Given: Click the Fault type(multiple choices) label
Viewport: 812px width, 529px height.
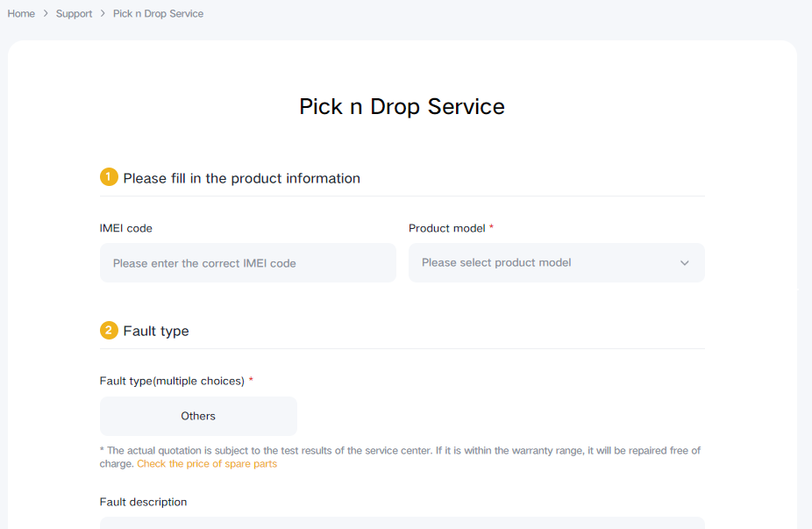Looking at the screenshot, I should pyautogui.click(x=172, y=381).
